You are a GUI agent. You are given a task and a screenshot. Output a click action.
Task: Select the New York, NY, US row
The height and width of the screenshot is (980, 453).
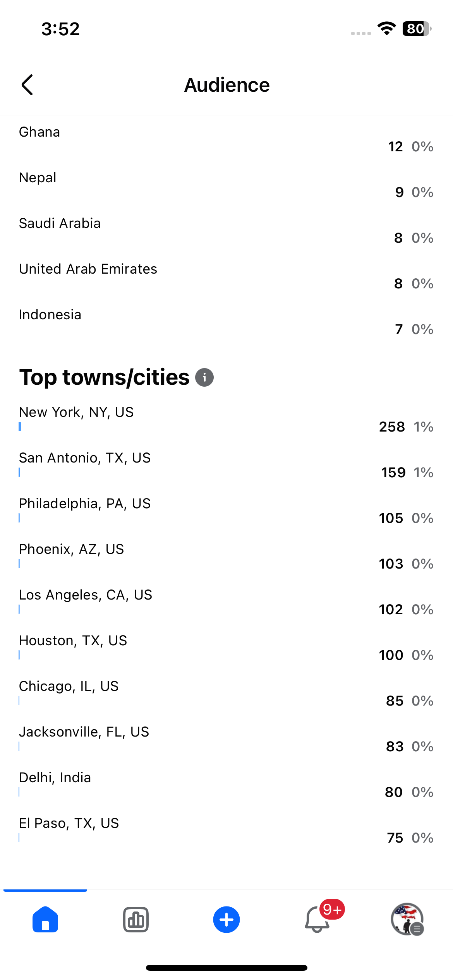(226, 420)
